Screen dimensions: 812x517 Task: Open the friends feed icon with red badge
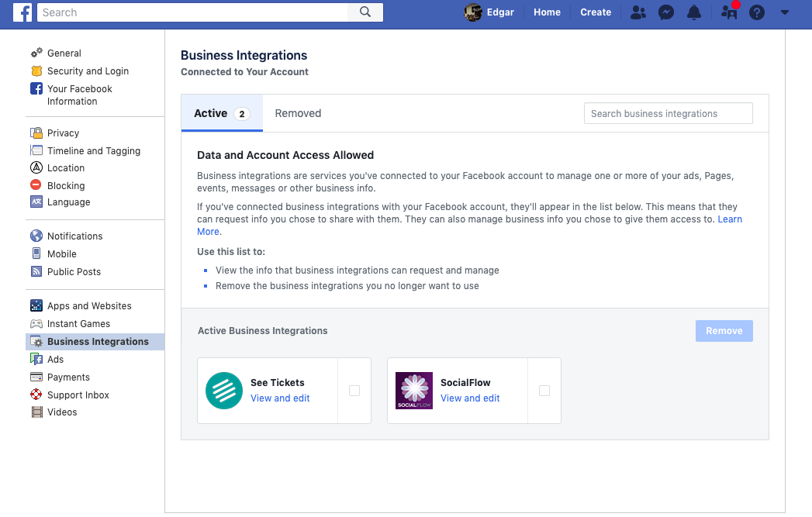pos(730,11)
